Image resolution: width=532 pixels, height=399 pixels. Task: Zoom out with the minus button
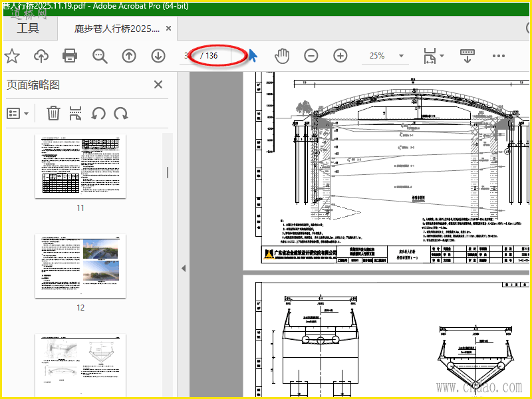click(311, 56)
